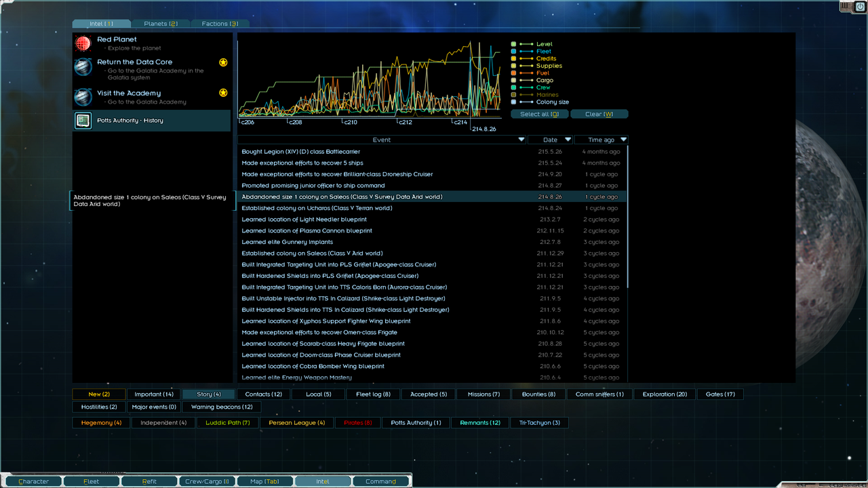Filter intel by the Pirates faction
868x488 pixels.
[x=356, y=422]
